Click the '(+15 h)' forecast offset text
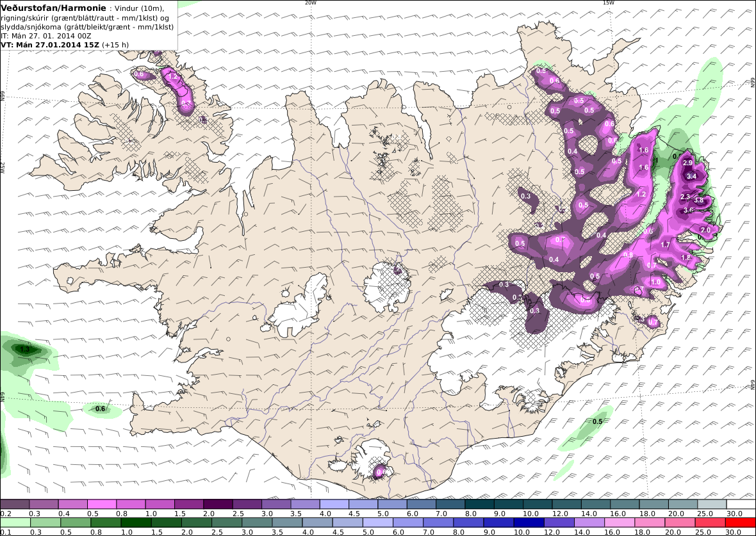 [115, 45]
